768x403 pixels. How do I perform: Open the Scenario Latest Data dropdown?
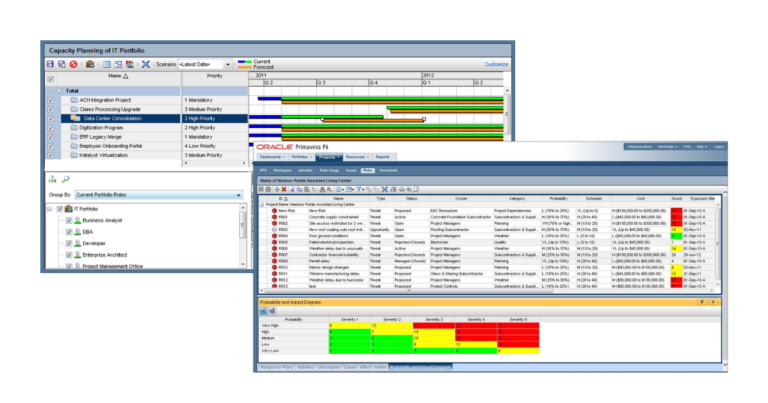pyautogui.click(x=228, y=65)
